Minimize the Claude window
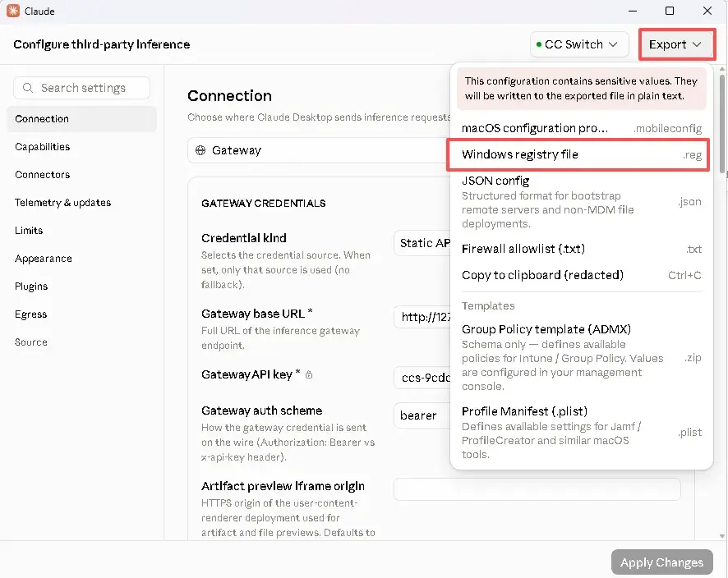Image resolution: width=728 pixels, height=578 pixels. pyautogui.click(x=633, y=11)
